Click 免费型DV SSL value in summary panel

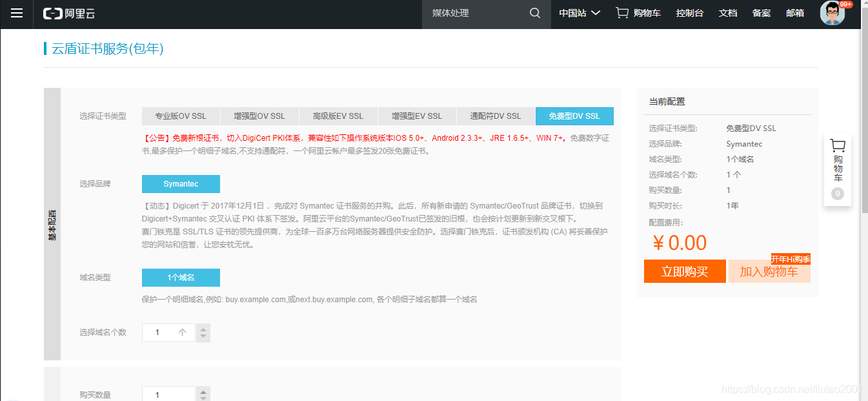pos(751,129)
